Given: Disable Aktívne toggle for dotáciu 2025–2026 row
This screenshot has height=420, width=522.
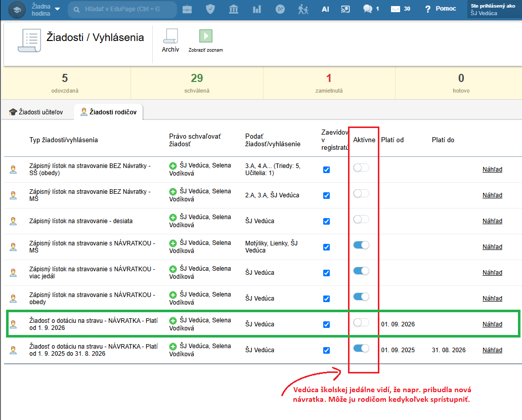Looking at the screenshot, I should click(x=361, y=348).
